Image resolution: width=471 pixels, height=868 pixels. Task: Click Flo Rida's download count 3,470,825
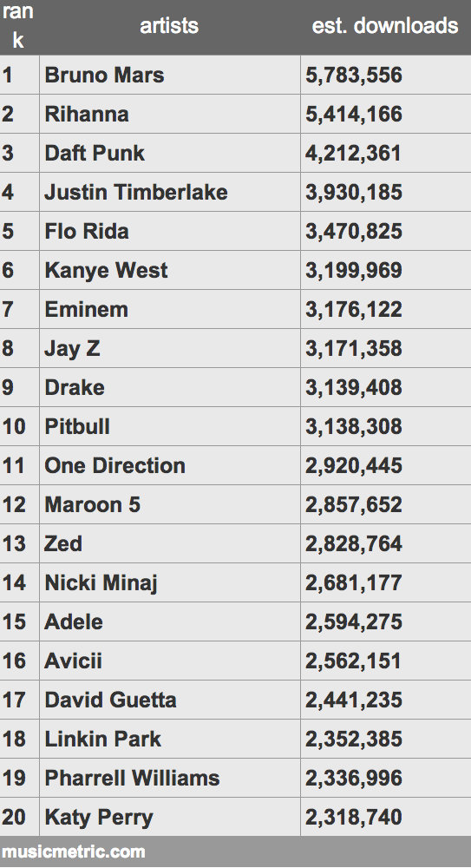(x=354, y=231)
